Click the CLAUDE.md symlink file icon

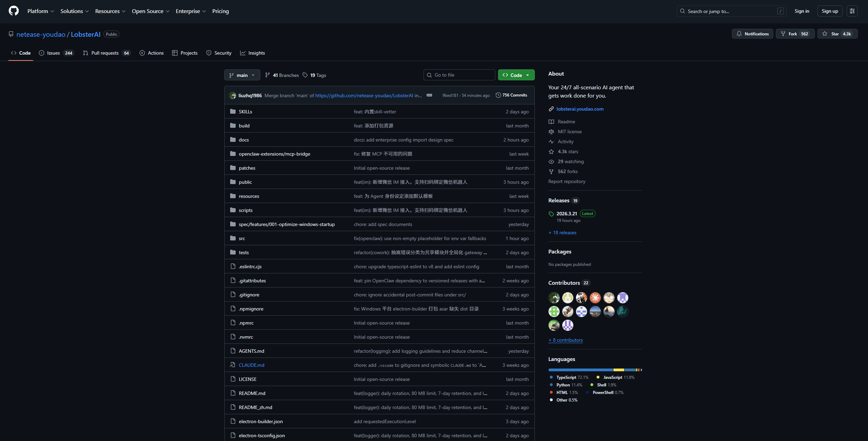point(233,365)
